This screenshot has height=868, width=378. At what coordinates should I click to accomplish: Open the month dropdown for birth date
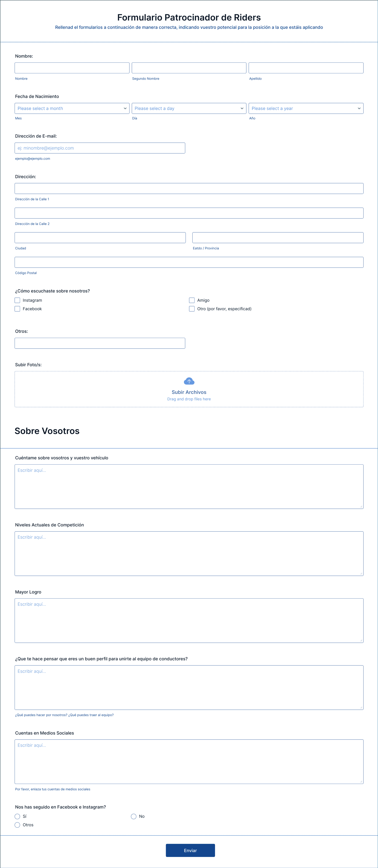72,108
